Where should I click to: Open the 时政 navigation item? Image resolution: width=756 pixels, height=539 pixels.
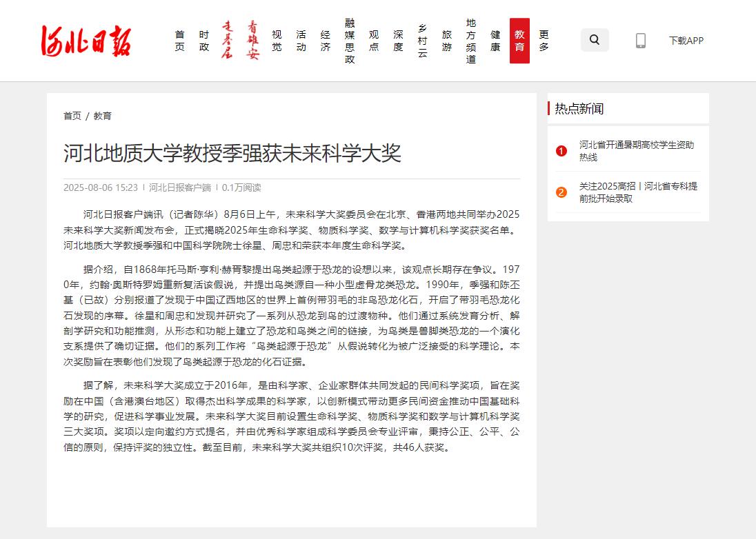[203, 41]
